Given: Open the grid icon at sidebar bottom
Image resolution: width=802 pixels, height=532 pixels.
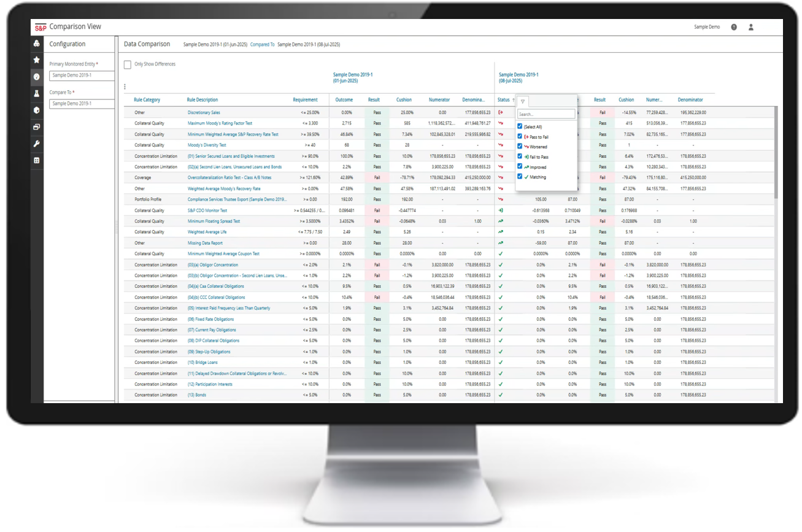Looking at the screenshot, I should click(37, 160).
